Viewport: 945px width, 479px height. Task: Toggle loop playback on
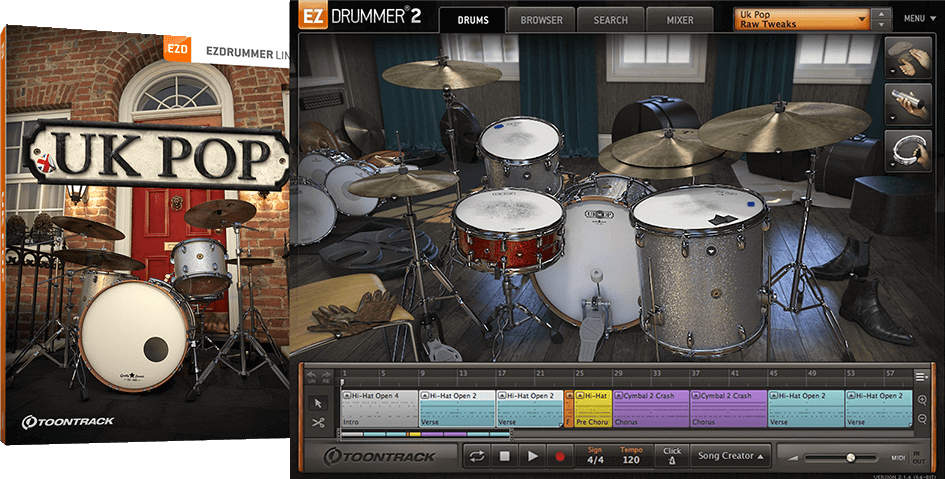pos(477,456)
